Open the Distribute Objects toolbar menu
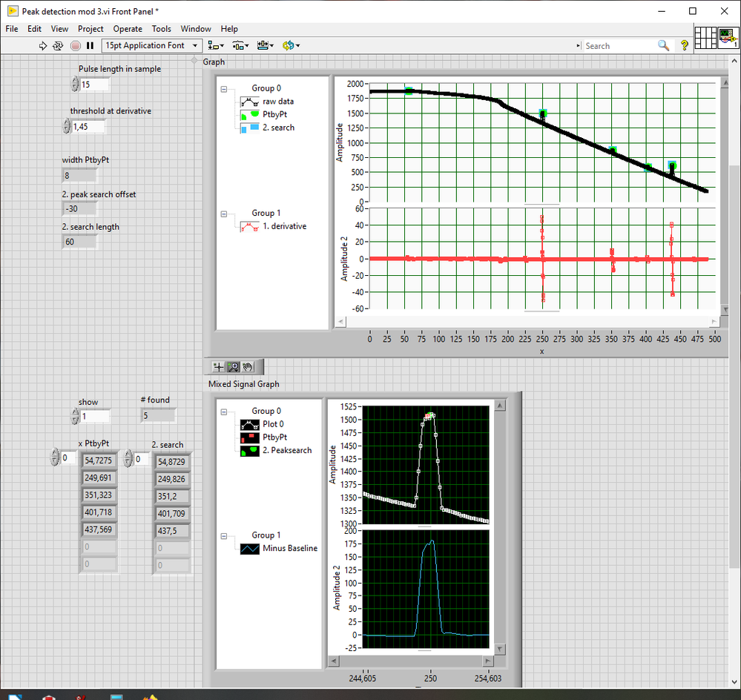Screen dimensions: 741x700 pyautogui.click(x=240, y=46)
